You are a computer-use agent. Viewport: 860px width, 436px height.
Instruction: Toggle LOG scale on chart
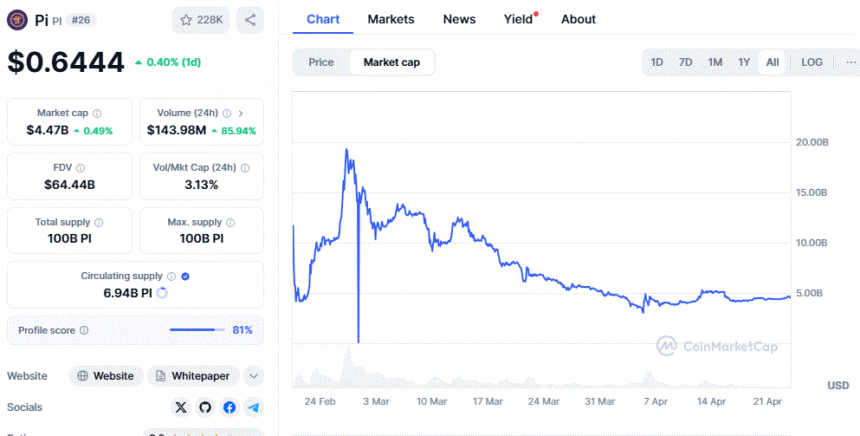tap(812, 63)
